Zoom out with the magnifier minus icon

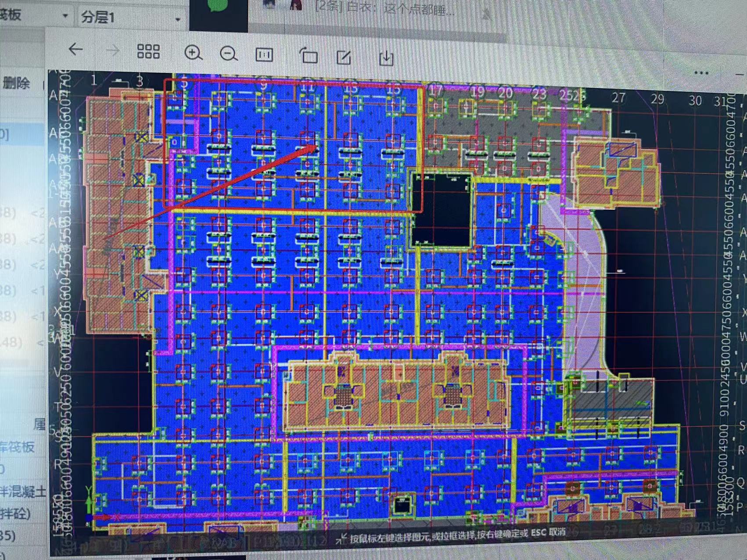229,54
